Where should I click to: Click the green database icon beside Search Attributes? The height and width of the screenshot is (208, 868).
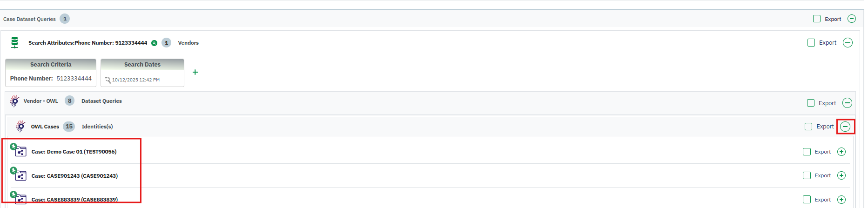tap(15, 42)
